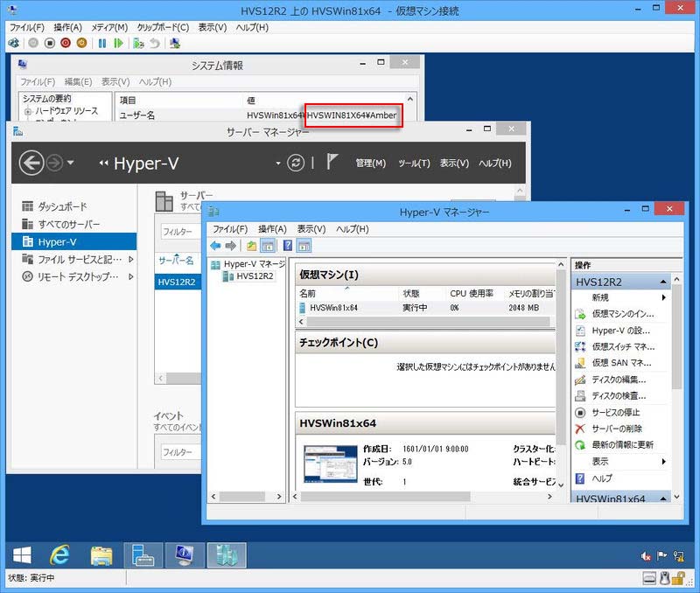Pause the virtual machine from the toolbar
The image size is (700, 593).
tap(102, 43)
